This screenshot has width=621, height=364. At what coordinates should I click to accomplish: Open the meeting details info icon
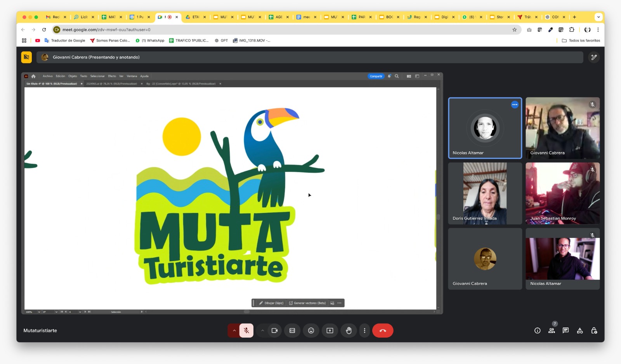click(x=537, y=331)
